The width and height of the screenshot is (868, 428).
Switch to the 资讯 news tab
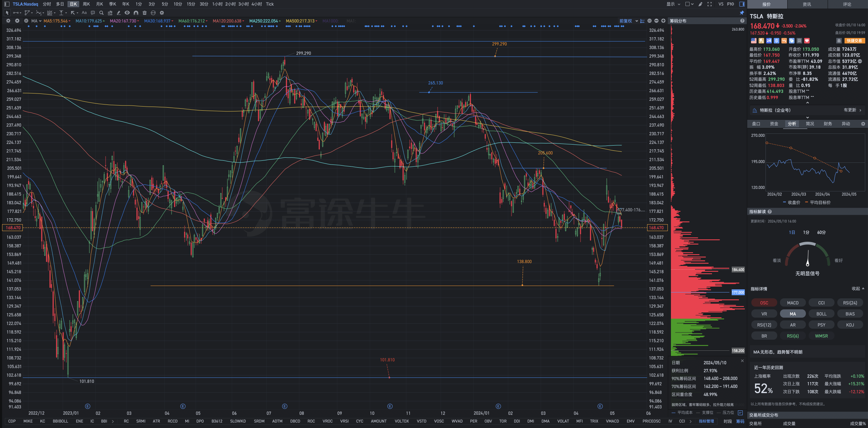807,4
